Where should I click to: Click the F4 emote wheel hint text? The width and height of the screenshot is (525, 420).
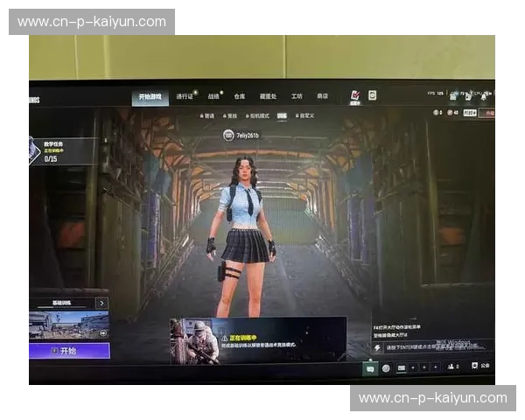click(397, 327)
